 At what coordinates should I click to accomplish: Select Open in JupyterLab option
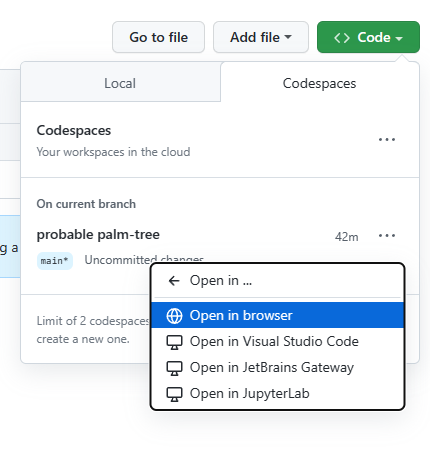click(277, 394)
